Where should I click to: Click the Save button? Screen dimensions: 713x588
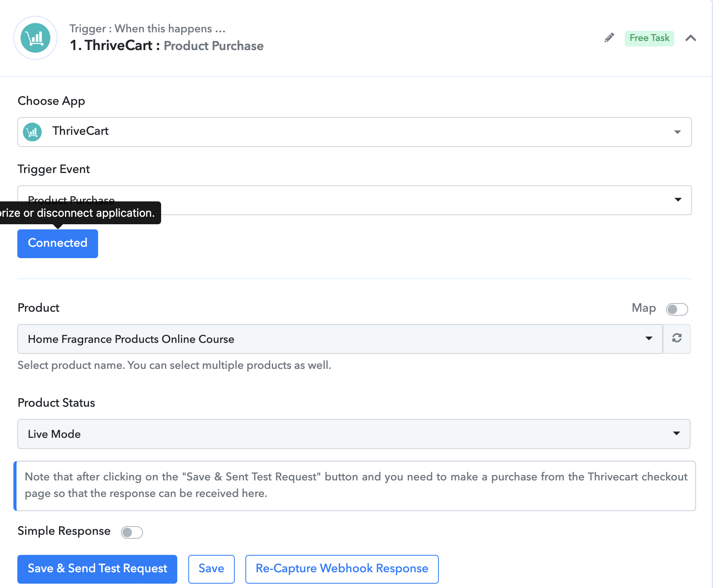click(211, 569)
